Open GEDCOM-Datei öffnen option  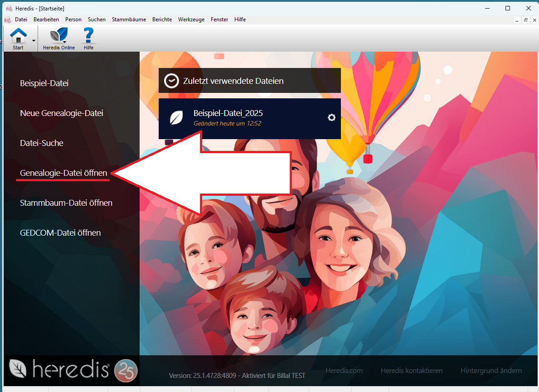click(x=60, y=233)
